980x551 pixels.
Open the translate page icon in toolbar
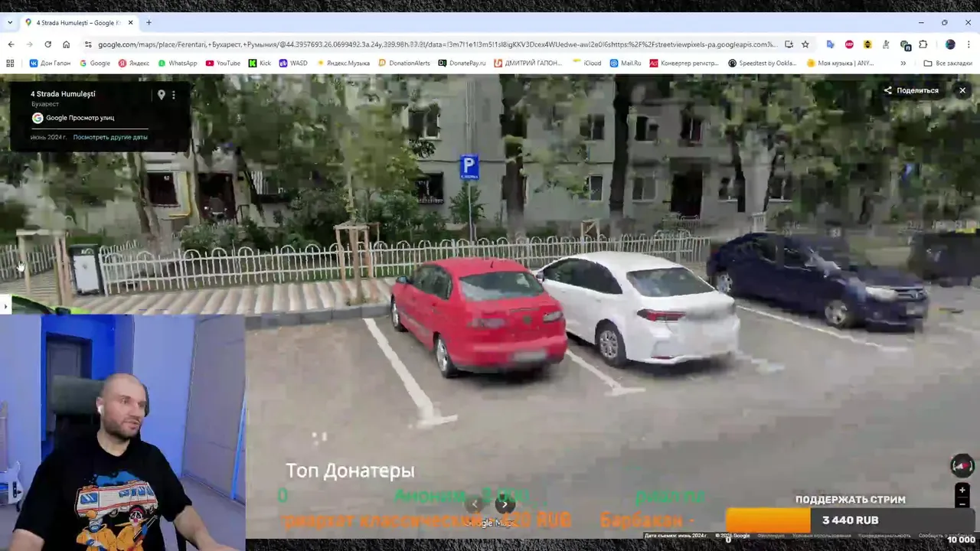point(830,44)
